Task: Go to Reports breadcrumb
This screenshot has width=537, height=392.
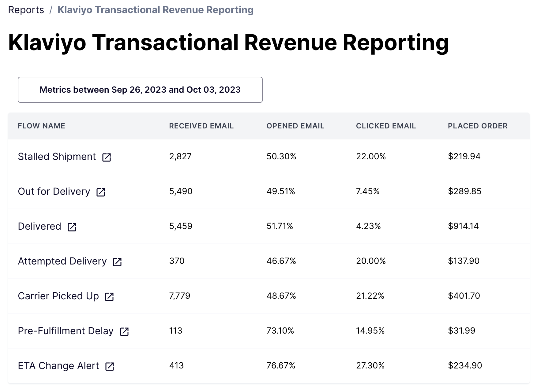Action: [26, 10]
